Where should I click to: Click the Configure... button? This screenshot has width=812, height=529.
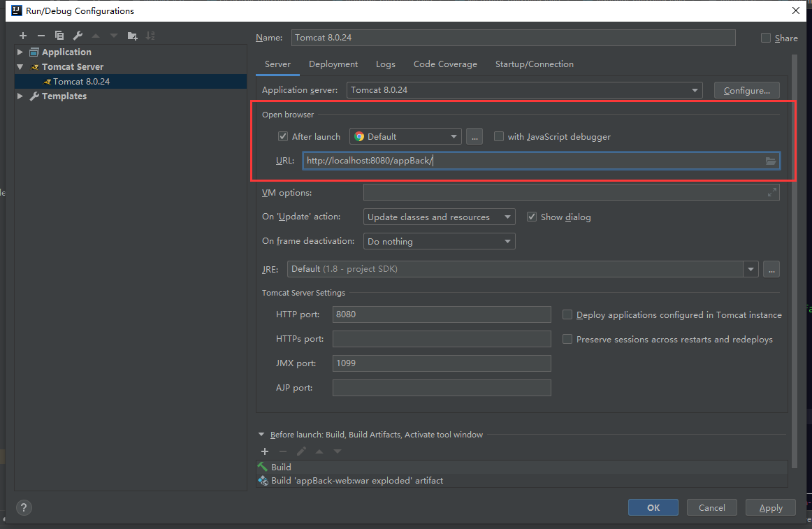747,90
